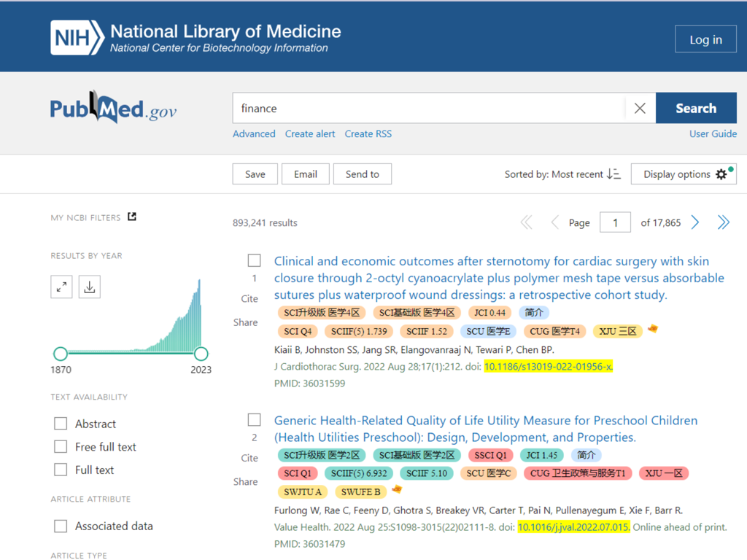Screen dimensions: 747x560
Task: Click the 1870 handle on the year slider
Action: (x=61, y=353)
